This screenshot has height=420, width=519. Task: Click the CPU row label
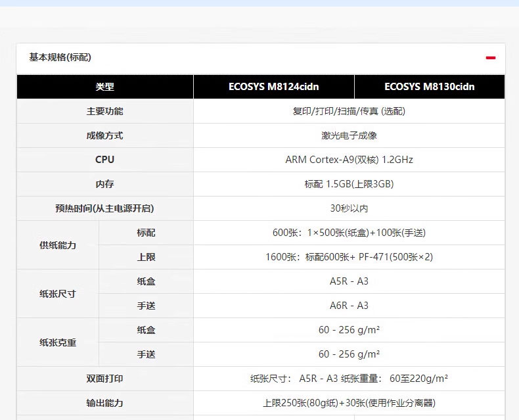pyautogui.click(x=104, y=160)
